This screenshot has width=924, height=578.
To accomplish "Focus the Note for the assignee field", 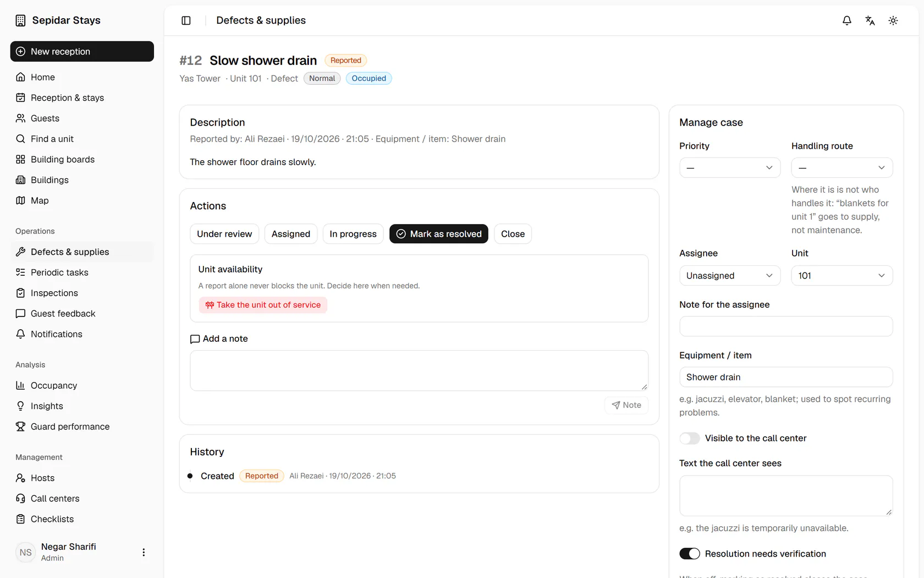I will point(786,326).
